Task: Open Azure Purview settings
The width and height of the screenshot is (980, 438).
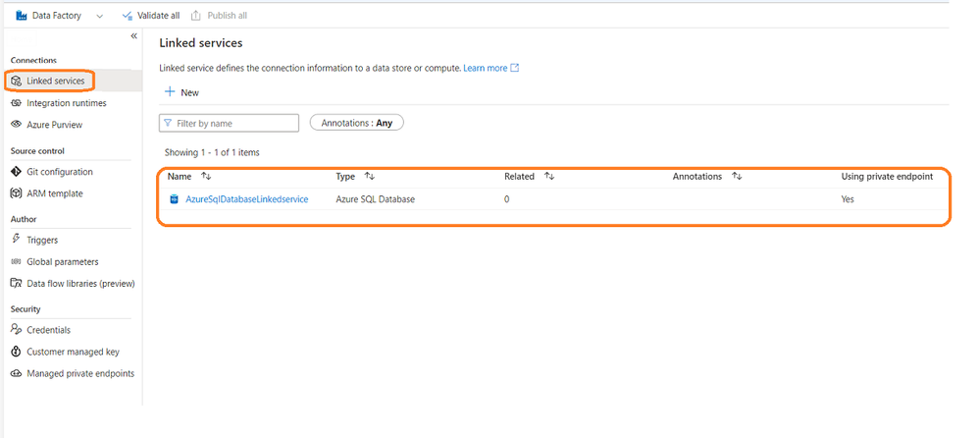Action: pyautogui.click(x=54, y=125)
